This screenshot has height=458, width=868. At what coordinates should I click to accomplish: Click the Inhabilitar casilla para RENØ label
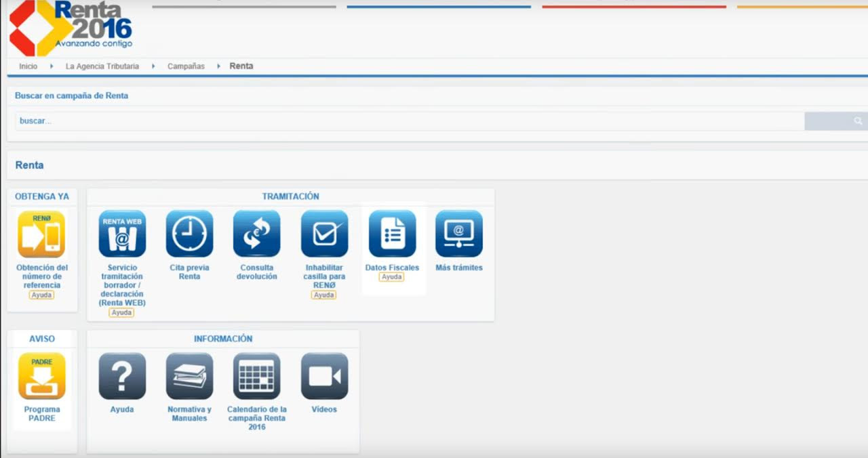325,276
